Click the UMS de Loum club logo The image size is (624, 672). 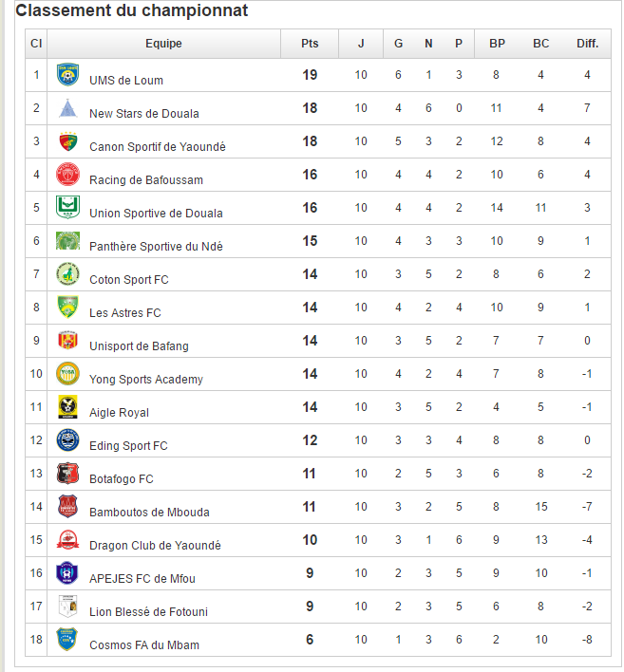pos(67,75)
